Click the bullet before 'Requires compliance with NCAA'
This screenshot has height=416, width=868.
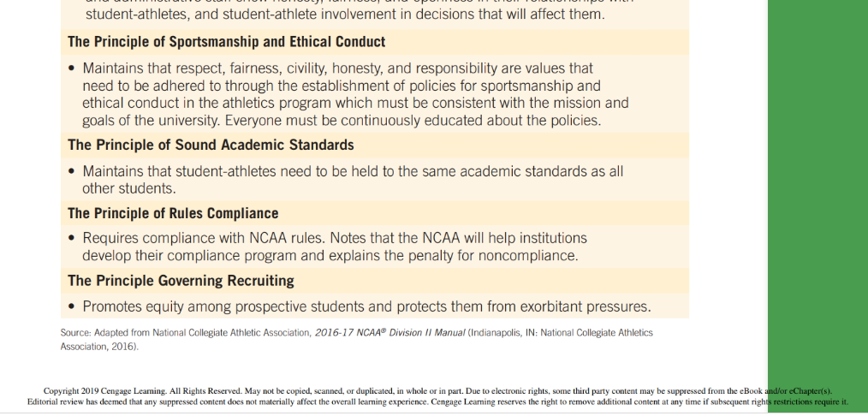pyautogui.click(x=71, y=239)
